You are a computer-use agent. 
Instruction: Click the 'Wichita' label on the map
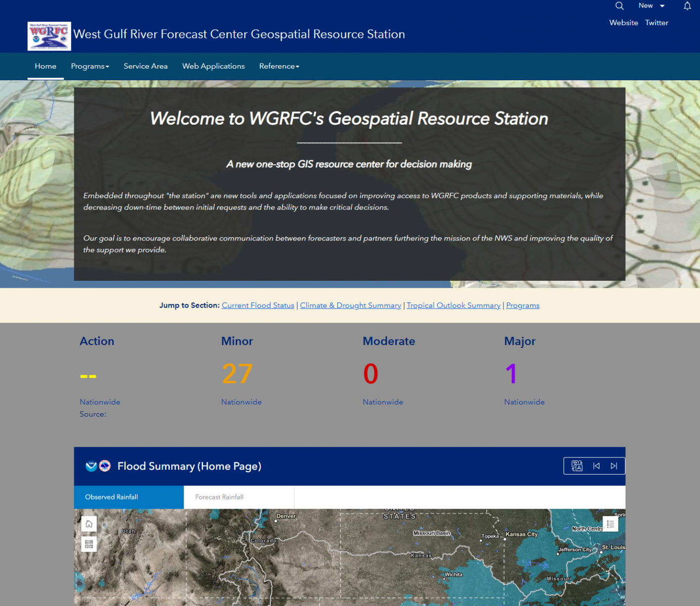point(453,575)
